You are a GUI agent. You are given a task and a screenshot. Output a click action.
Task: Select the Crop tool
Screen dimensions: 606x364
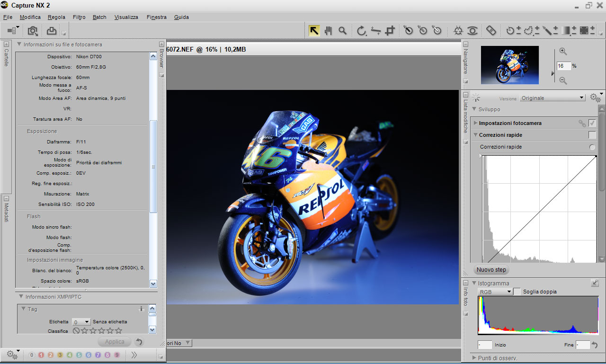[x=390, y=31]
